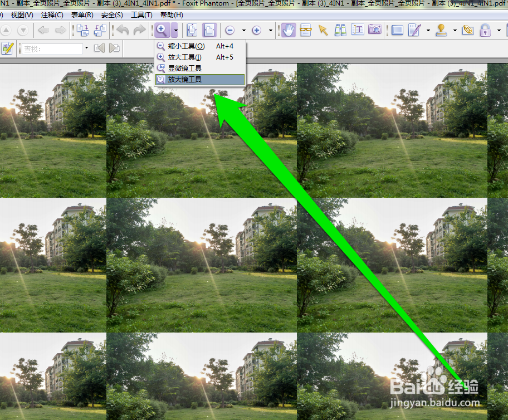The height and width of the screenshot is (420, 508).
Task: Open the 安全(S) menu
Action: (x=112, y=15)
